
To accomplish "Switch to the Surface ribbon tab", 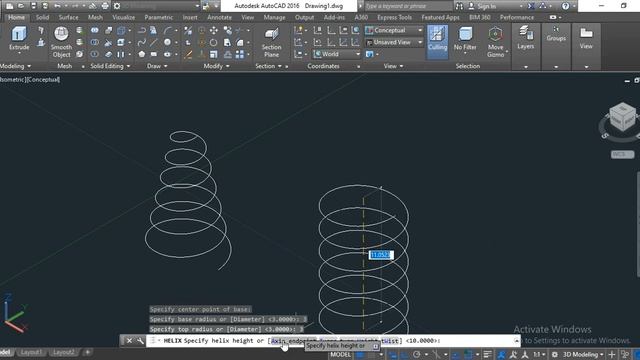I will pos(68,17).
